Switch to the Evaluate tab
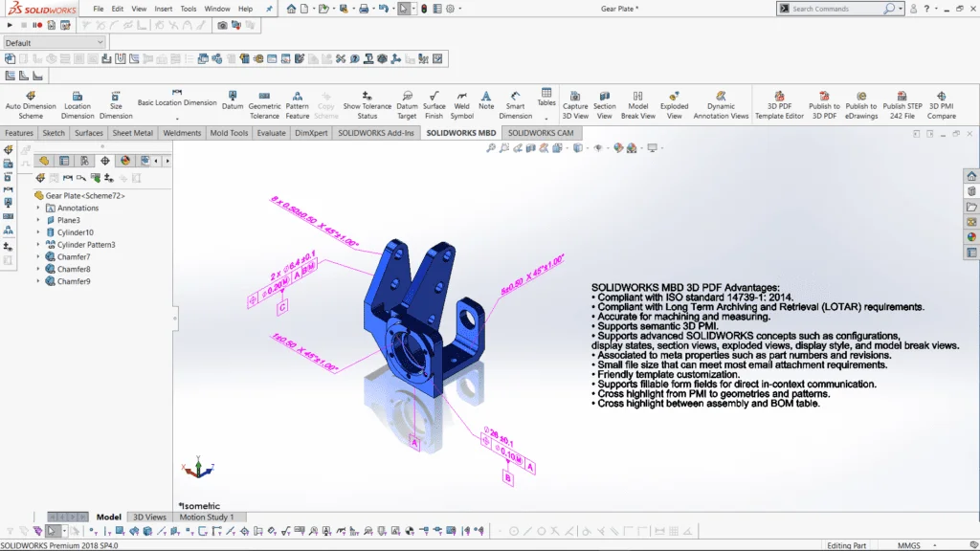Viewport: 980px width, 551px height. 271,132
